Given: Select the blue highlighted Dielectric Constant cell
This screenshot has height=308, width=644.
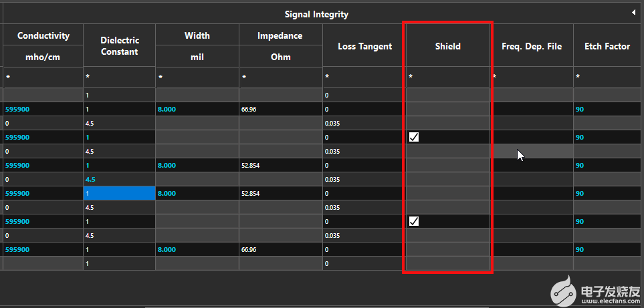Looking at the screenshot, I should point(120,193).
